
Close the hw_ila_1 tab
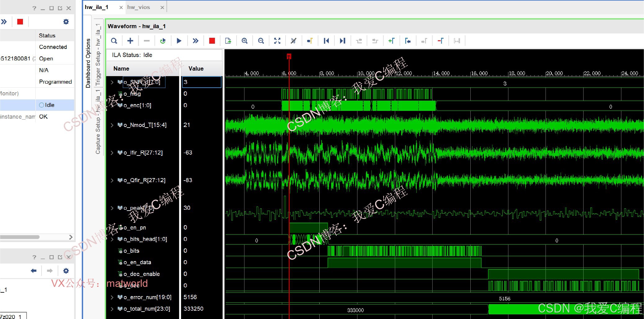(121, 7)
